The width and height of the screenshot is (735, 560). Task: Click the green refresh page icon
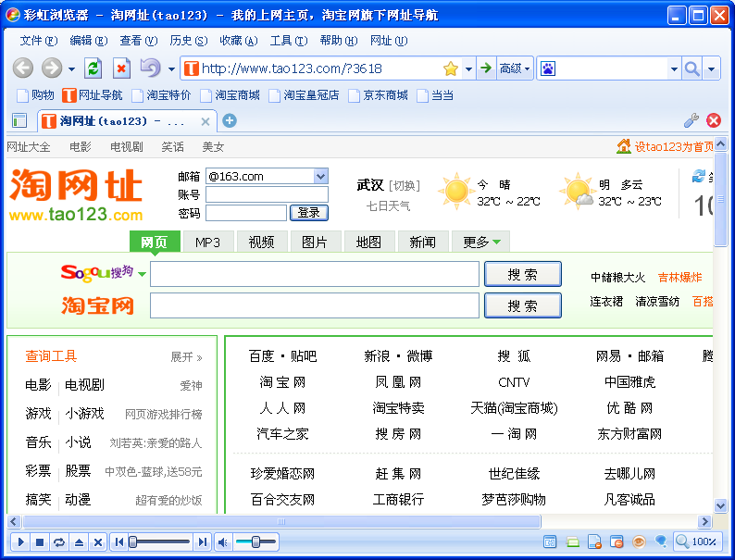93,68
